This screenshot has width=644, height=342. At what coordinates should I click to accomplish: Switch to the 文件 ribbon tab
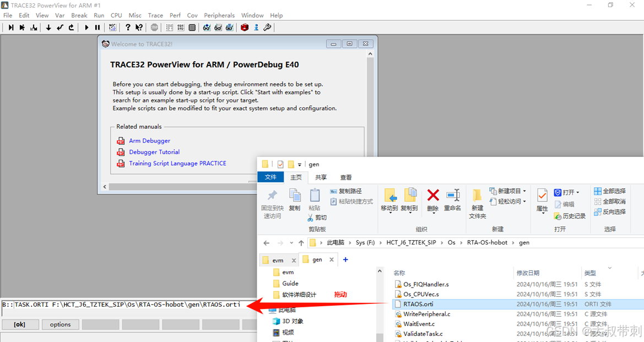(x=270, y=177)
